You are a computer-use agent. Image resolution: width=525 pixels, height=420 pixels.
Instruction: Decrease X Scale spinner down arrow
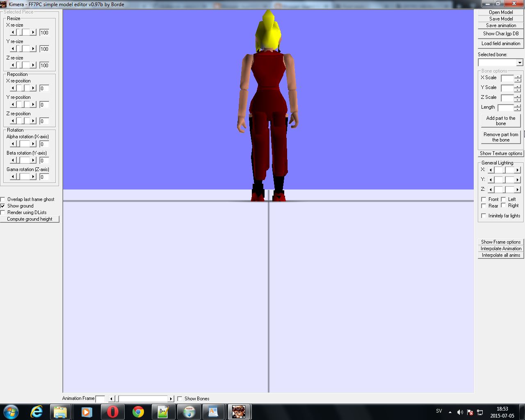(518, 80)
